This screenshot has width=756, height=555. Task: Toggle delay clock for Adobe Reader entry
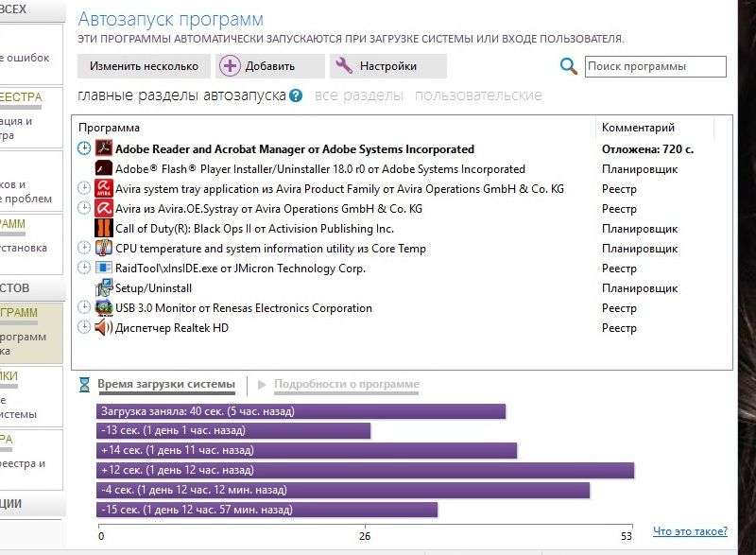tap(84, 149)
